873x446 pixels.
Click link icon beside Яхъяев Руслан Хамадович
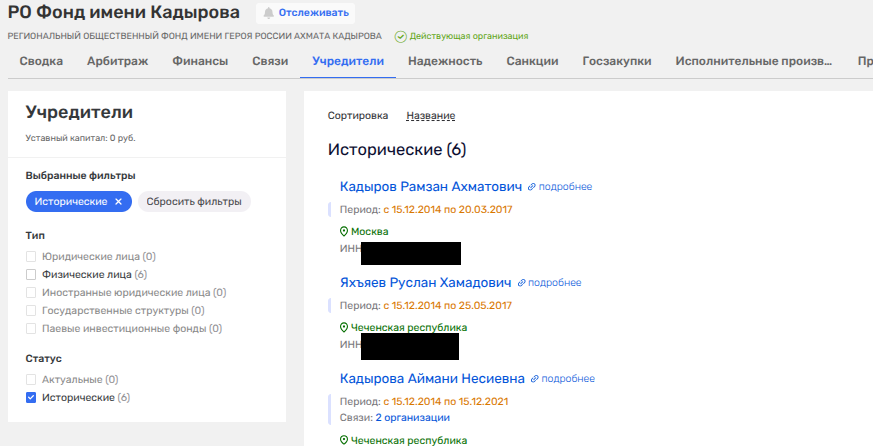point(521,283)
